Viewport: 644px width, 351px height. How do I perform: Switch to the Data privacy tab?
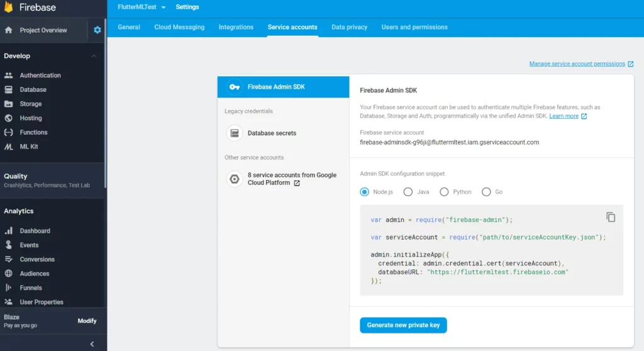[x=350, y=27]
